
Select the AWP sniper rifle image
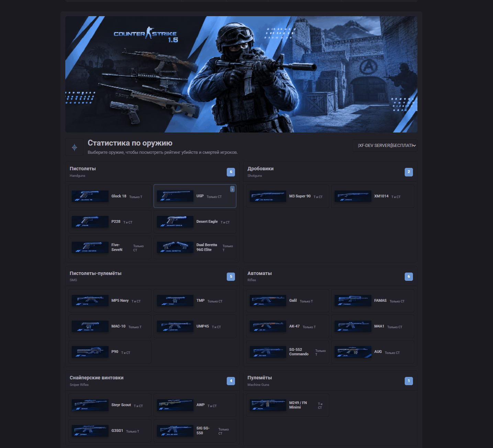pos(175,405)
